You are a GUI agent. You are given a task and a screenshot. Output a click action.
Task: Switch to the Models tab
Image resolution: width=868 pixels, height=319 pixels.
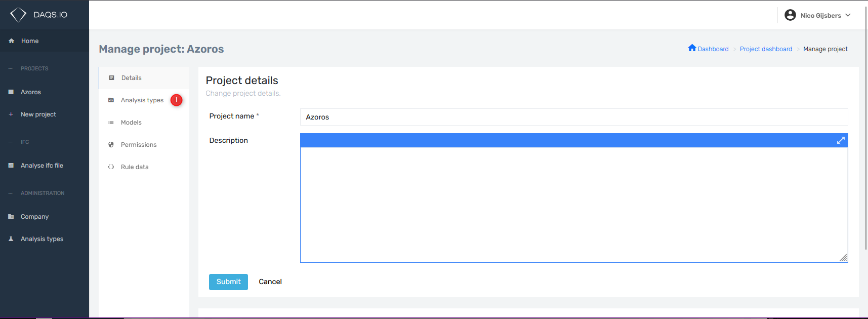coord(144,123)
